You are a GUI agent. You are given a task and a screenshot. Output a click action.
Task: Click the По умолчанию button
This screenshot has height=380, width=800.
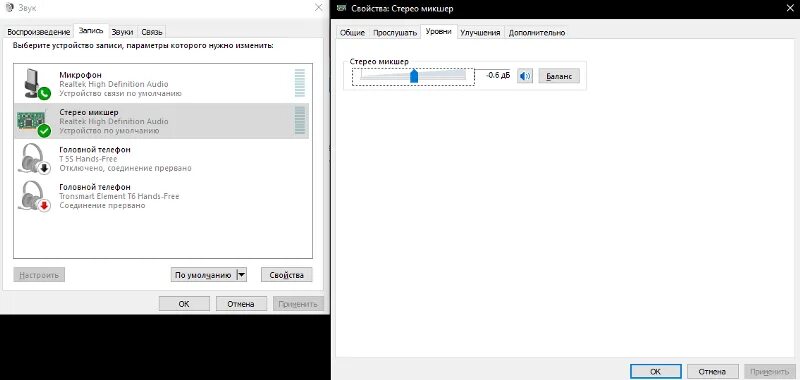pos(204,275)
